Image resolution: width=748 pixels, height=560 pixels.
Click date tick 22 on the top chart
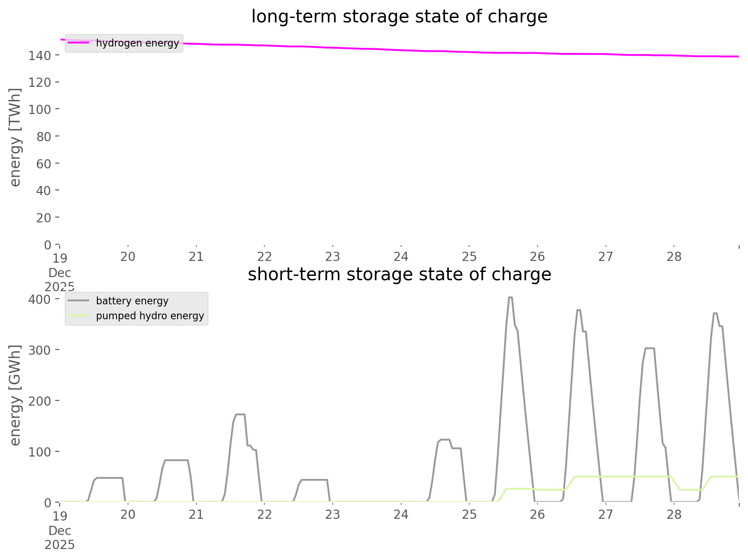(x=264, y=257)
